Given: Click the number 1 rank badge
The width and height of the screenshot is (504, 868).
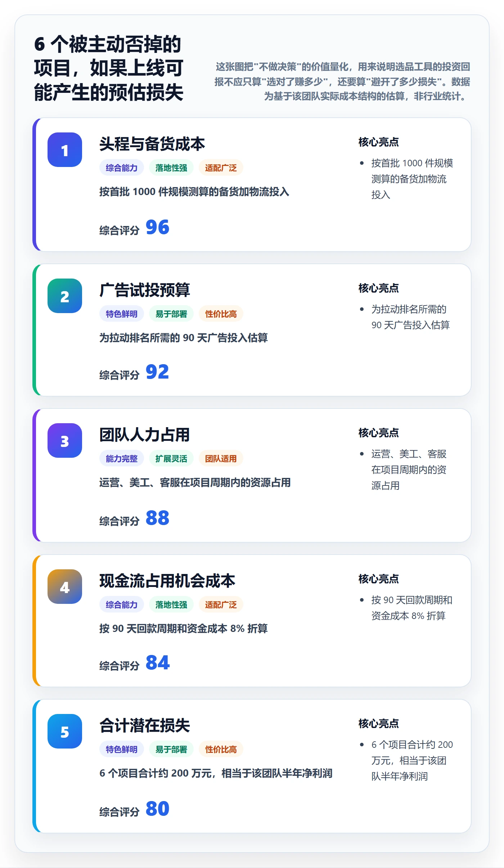Looking at the screenshot, I should [x=65, y=150].
